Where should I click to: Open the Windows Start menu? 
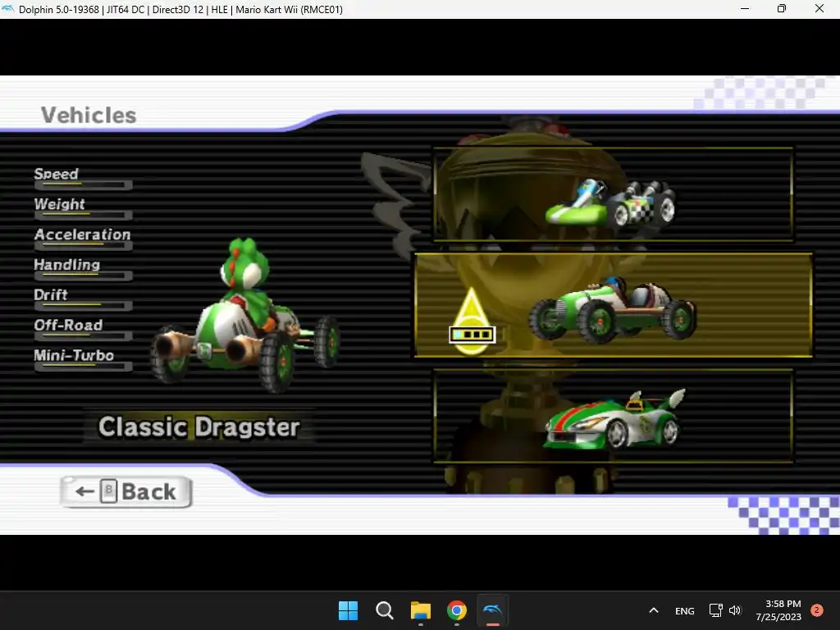pos(348,610)
